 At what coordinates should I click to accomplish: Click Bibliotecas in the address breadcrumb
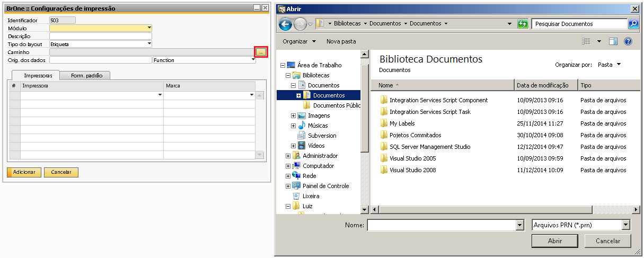(347, 24)
